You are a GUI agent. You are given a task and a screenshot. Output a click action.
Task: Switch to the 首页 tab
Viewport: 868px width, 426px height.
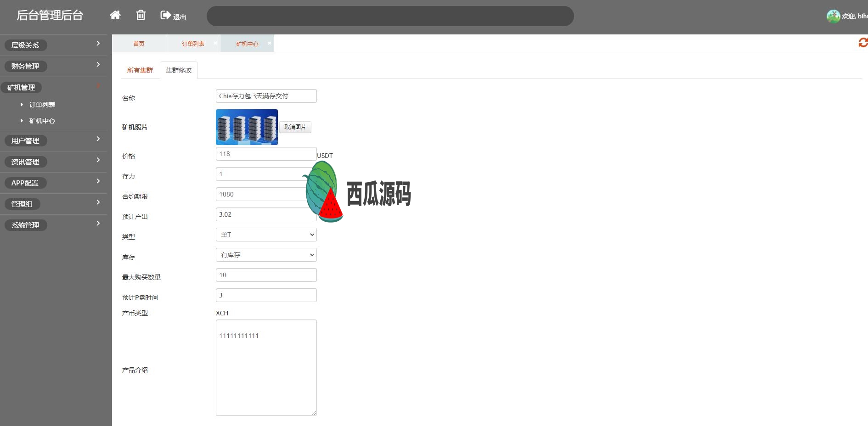(139, 44)
